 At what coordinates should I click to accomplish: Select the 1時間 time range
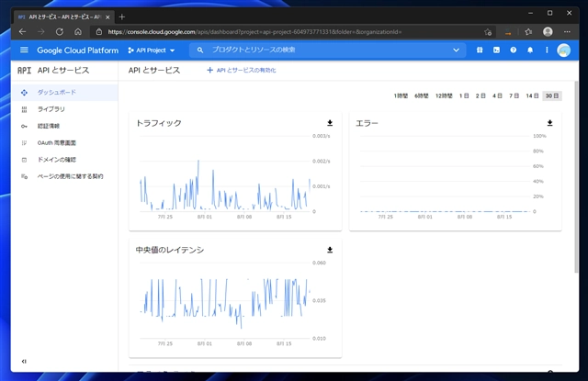click(x=401, y=95)
